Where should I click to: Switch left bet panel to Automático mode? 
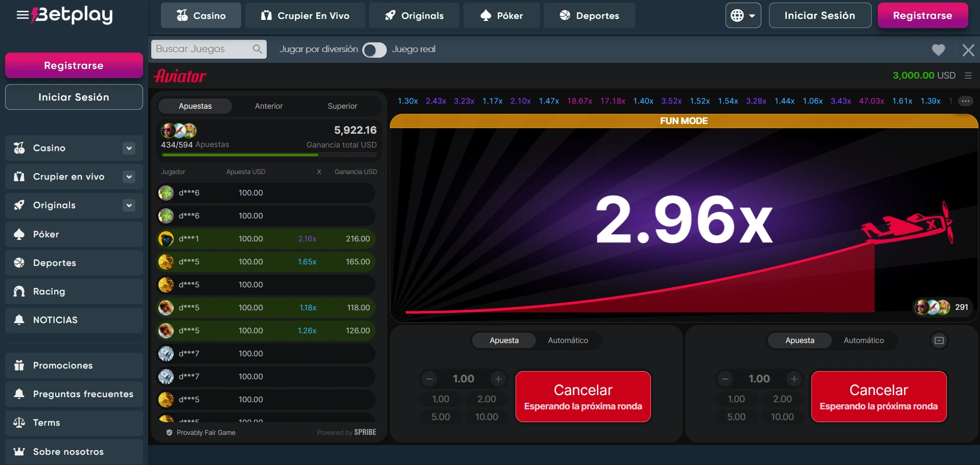(x=568, y=340)
